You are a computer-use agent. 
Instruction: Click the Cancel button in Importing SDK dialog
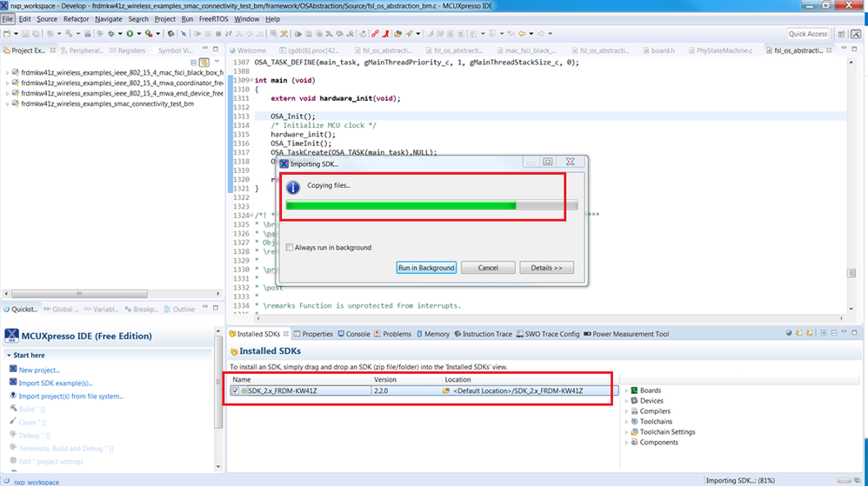[488, 268]
